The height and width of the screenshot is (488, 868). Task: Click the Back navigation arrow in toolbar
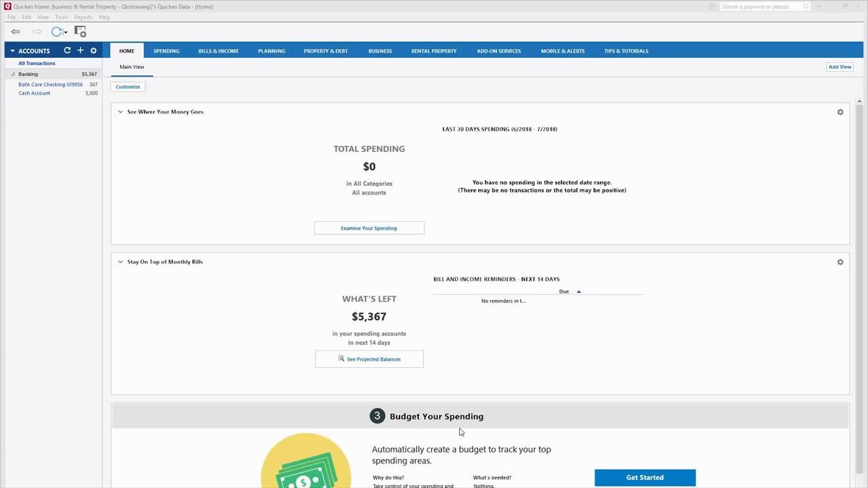(15, 32)
